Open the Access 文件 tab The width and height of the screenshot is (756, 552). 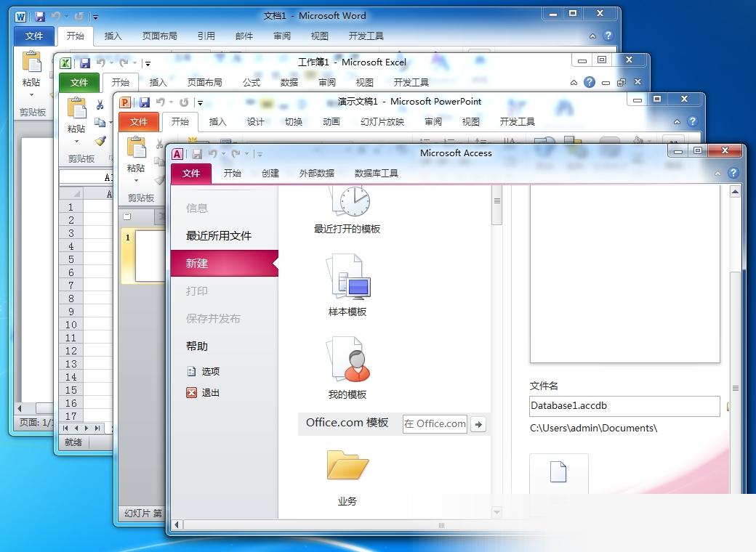pos(191,174)
